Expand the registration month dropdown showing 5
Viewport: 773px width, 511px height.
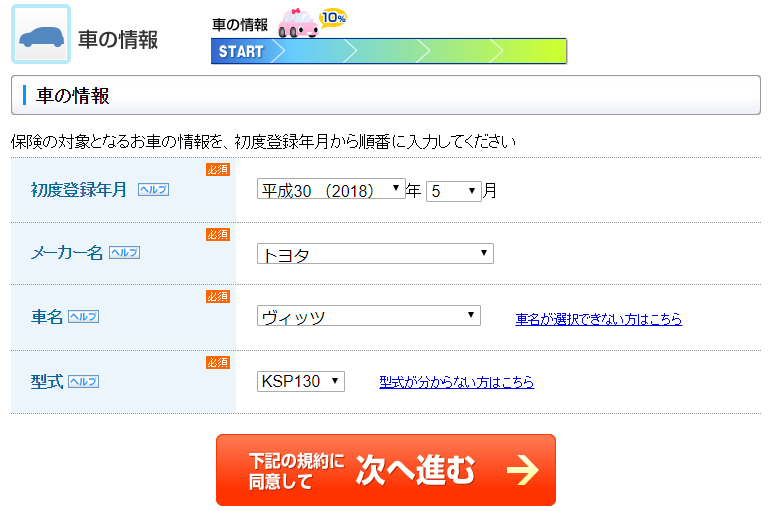pyautogui.click(x=454, y=190)
